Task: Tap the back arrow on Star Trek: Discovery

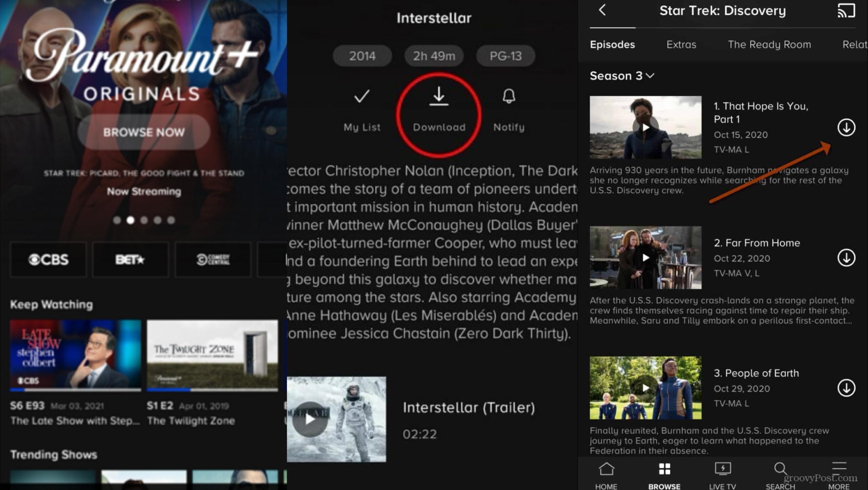Action: pyautogui.click(x=602, y=10)
